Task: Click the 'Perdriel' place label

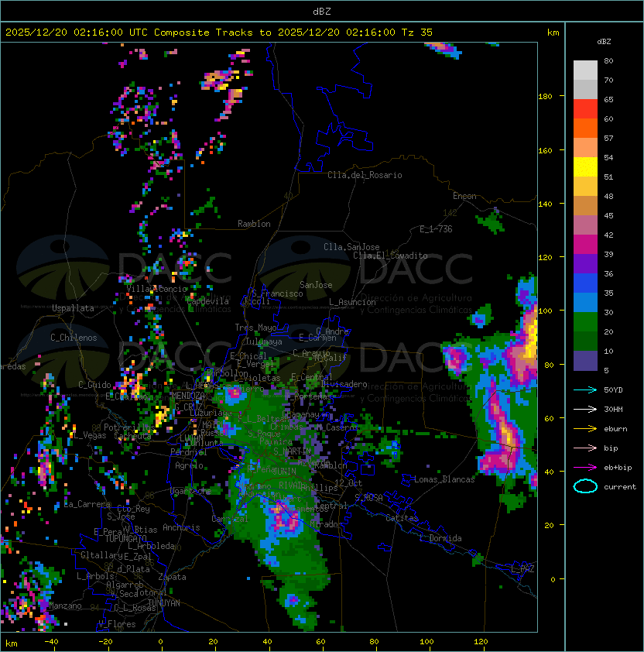Action: (x=189, y=452)
